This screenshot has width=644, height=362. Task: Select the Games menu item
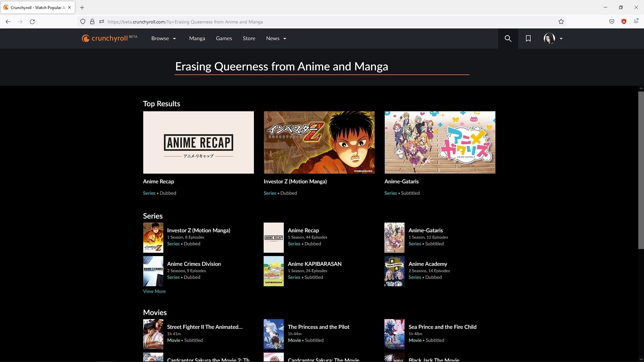coord(224,39)
